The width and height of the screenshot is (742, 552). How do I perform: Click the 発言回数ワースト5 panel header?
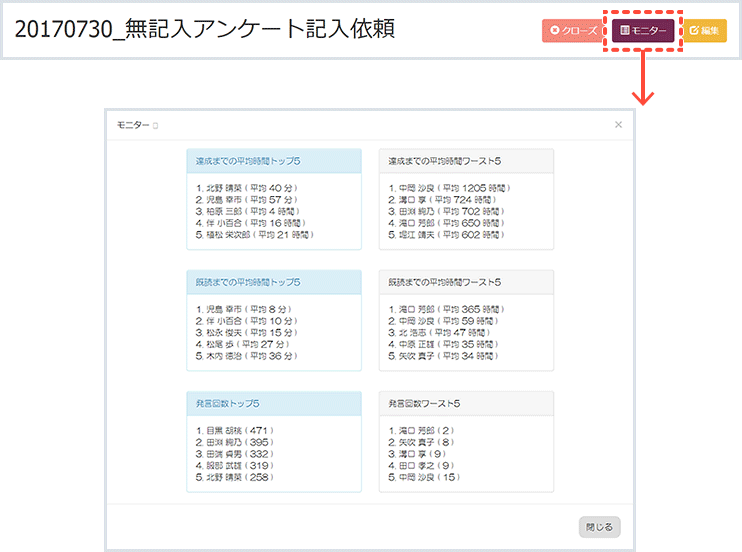(466, 404)
